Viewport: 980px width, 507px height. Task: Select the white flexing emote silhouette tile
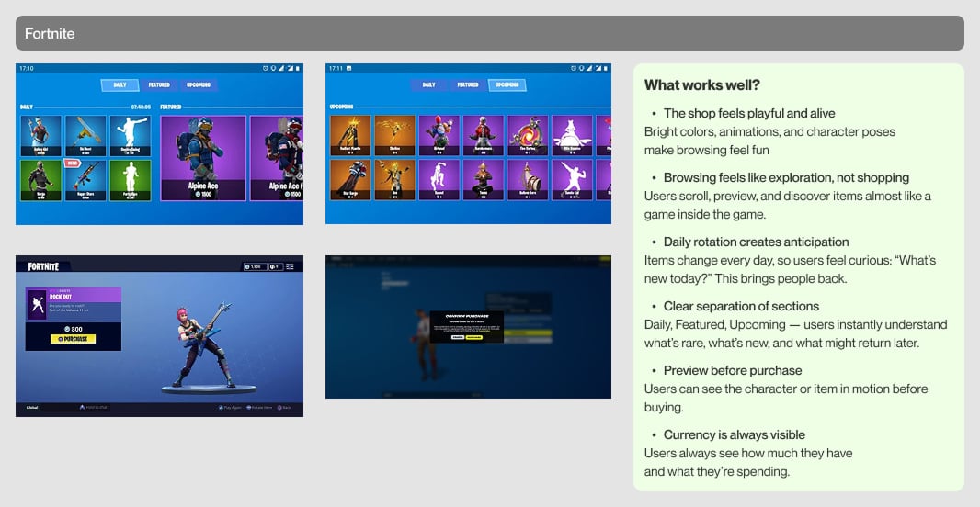(x=572, y=180)
